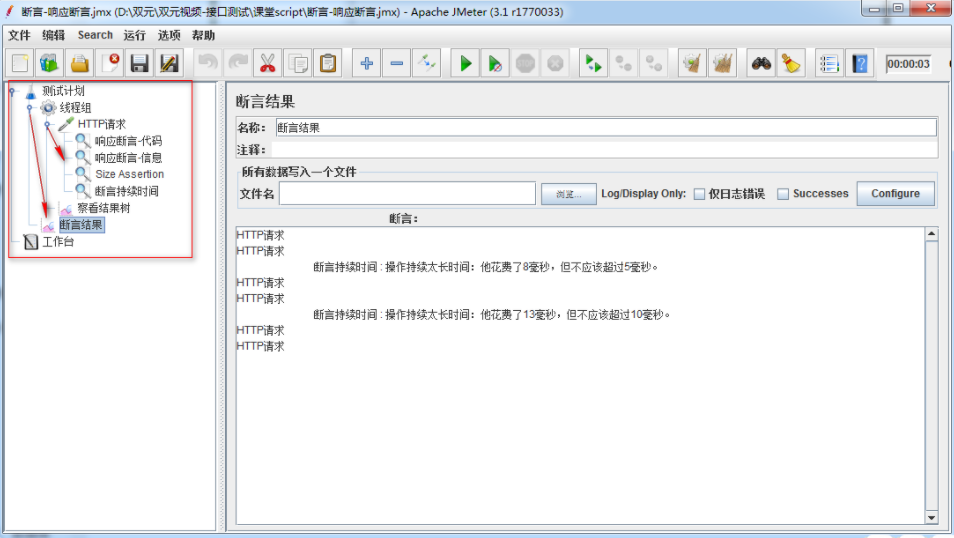Click the Undo arrow icon
Screen dimensions: 954x538
point(208,63)
